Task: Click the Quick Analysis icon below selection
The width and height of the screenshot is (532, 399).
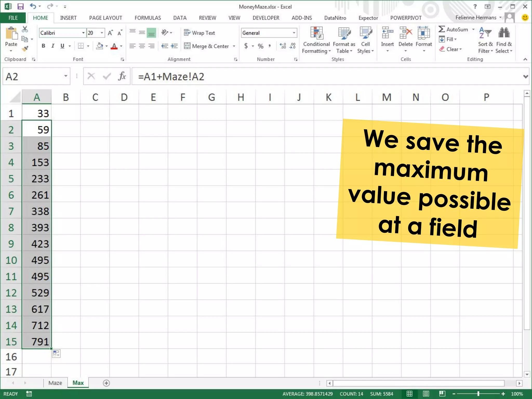Action: [56, 353]
